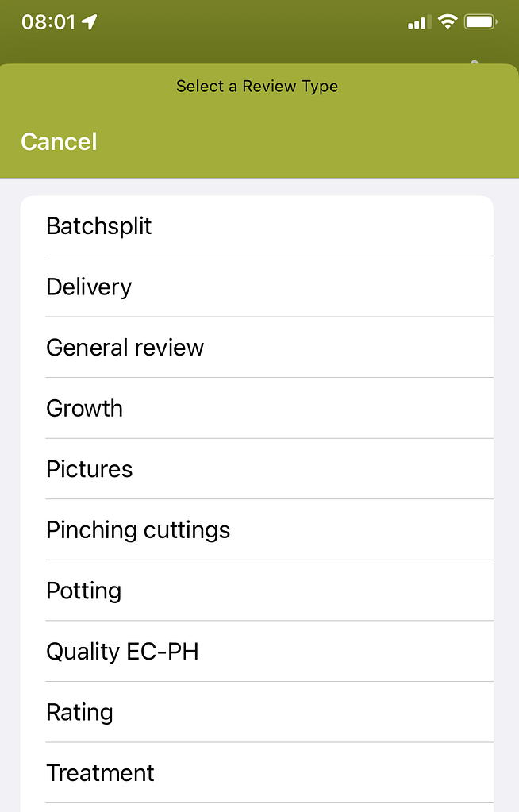
Task: Select Growth as review type
Action: pyautogui.click(x=258, y=408)
